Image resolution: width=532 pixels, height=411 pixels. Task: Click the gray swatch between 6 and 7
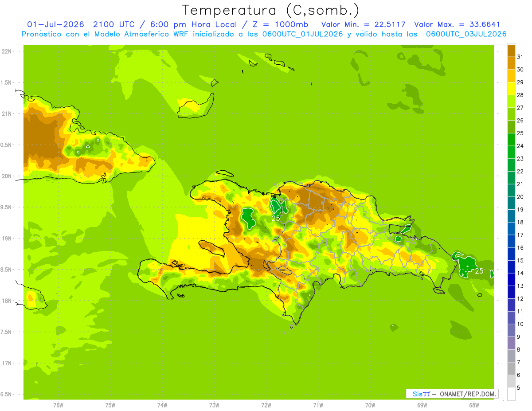point(511,369)
